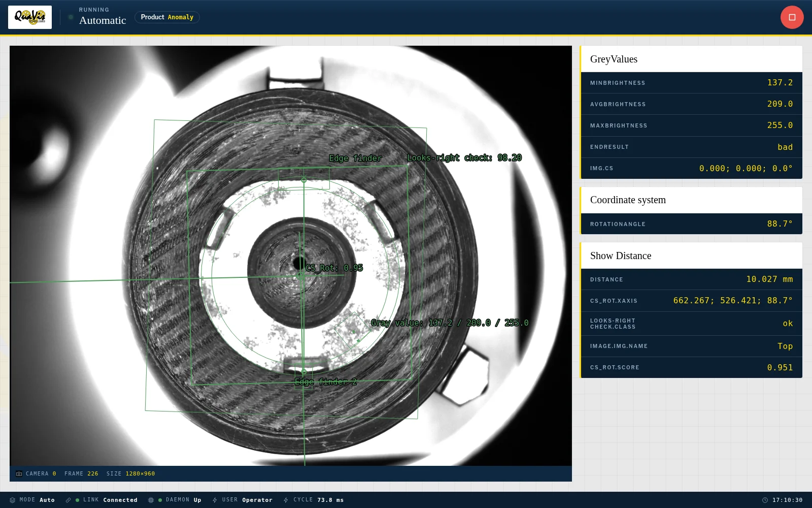Viewport: 812px width, 508px height.
Task: Click the MINBRIGHTNESS value 137.2
Action: pos(780,83)
